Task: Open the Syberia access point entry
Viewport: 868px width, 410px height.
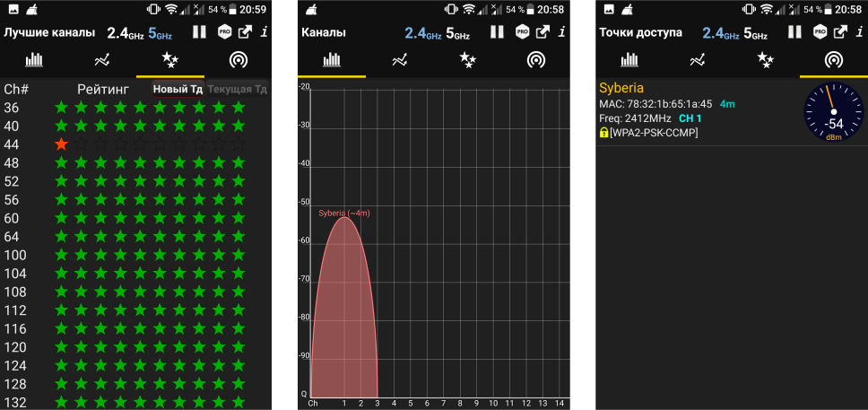Action: coord(732,111)
